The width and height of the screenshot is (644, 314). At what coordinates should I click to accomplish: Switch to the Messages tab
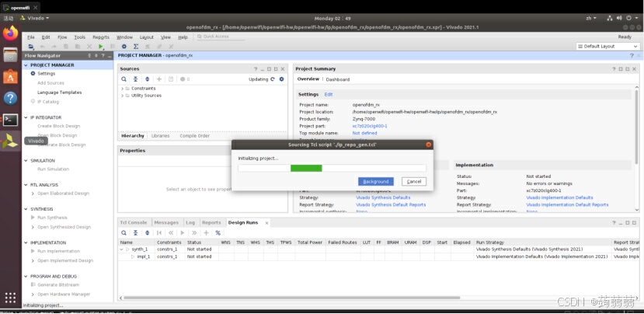(x=166, y=223)
